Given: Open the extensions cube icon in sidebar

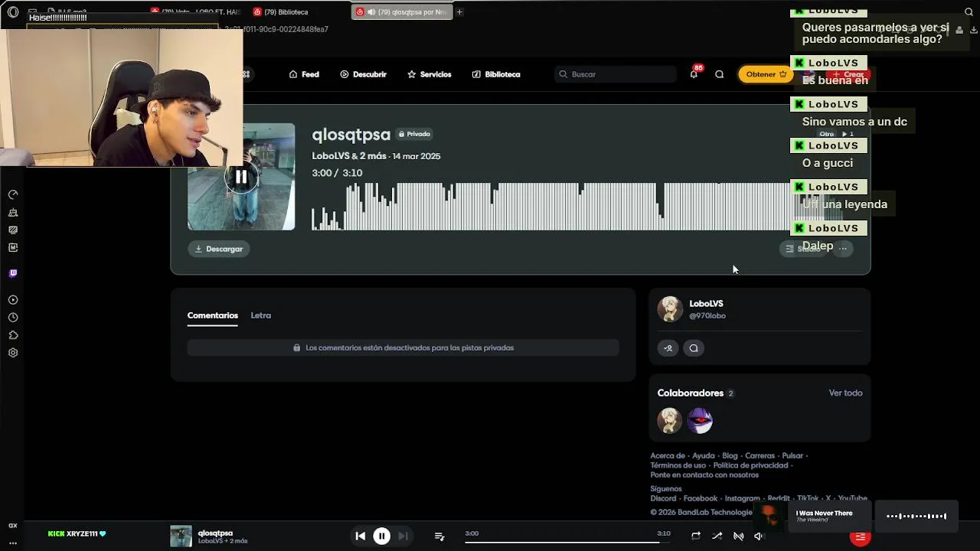Looking at the screenshot, I should [x=13, y=335].
